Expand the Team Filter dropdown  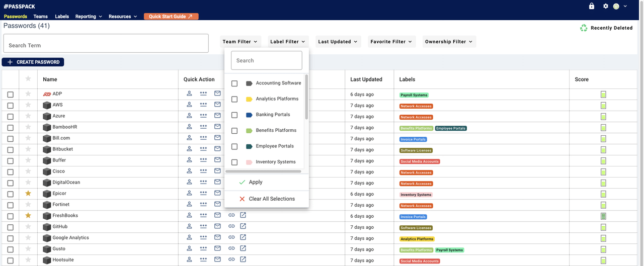(240, 42)
